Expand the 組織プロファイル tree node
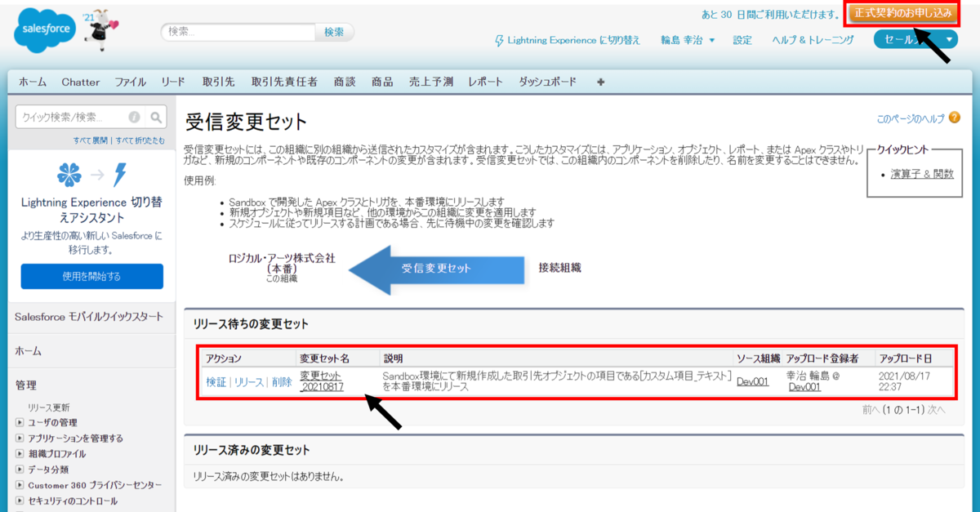Screen dimensions: 980x512 (20, 453)
